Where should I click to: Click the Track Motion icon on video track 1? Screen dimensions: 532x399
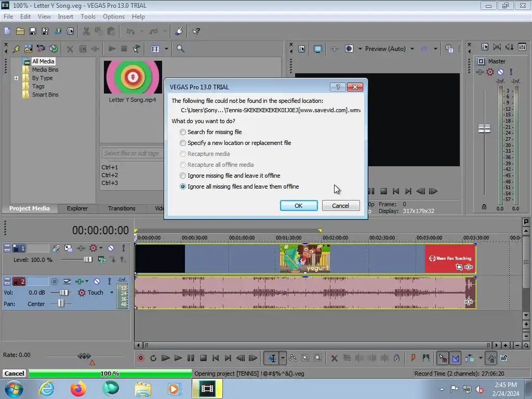(x=68, y=248)
